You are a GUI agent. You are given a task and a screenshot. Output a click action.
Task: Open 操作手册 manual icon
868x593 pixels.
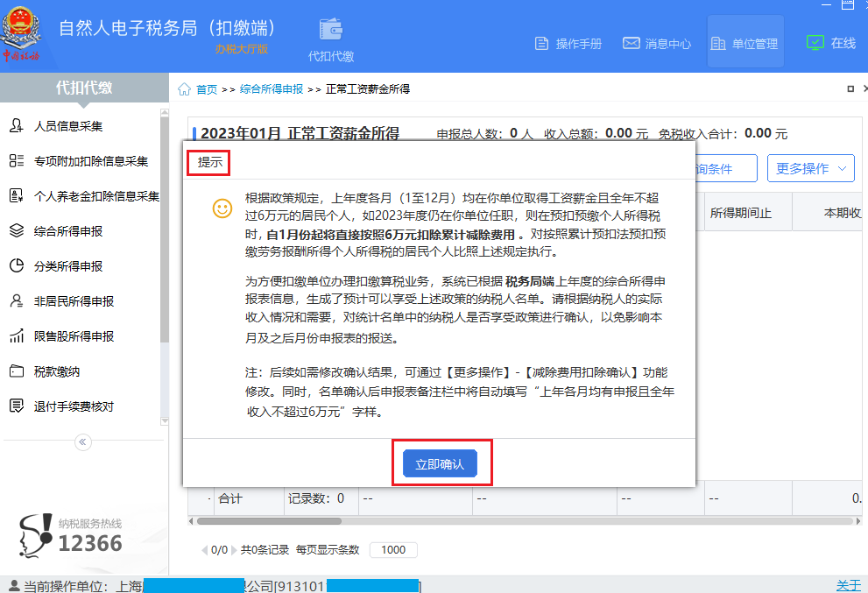point(541,41)
